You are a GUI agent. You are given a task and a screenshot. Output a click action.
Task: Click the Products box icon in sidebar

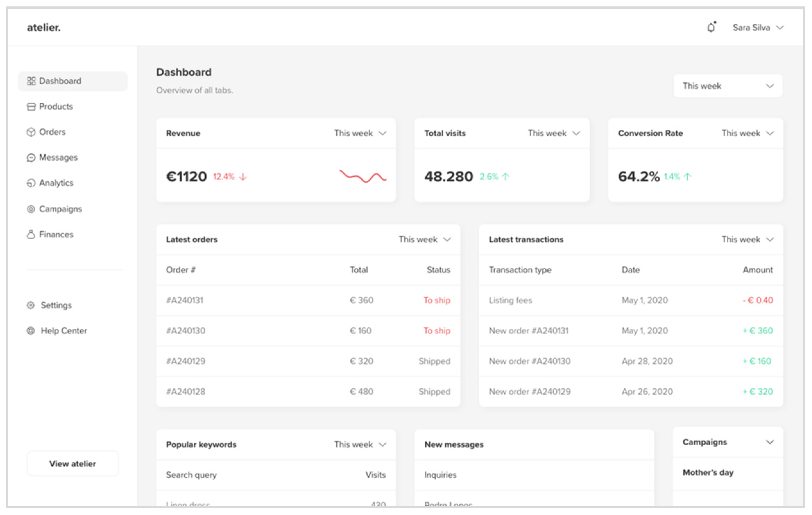(x=31, y=107)
